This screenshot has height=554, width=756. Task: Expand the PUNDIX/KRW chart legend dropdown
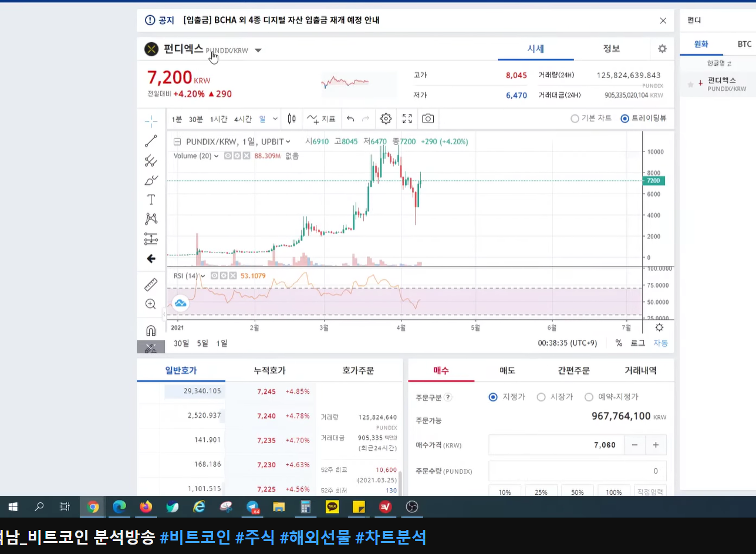[x=288, y=141]
